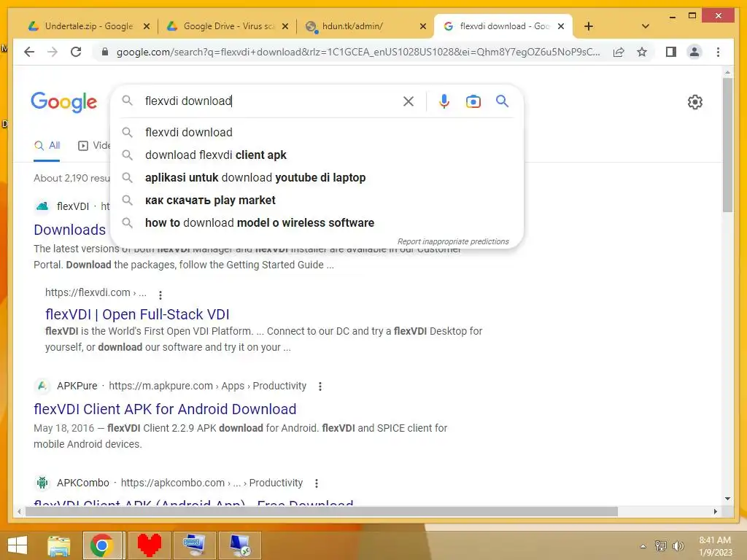Click the 'About 2,190 results' text
Image resolution: width=747 pixels, height=560 pixels.
coord(71,178)
